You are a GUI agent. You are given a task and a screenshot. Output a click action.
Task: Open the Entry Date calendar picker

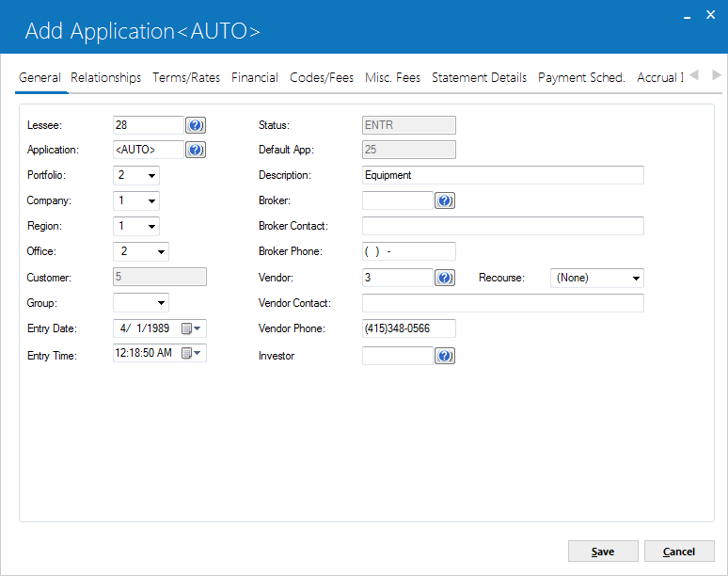coord(191,328)
